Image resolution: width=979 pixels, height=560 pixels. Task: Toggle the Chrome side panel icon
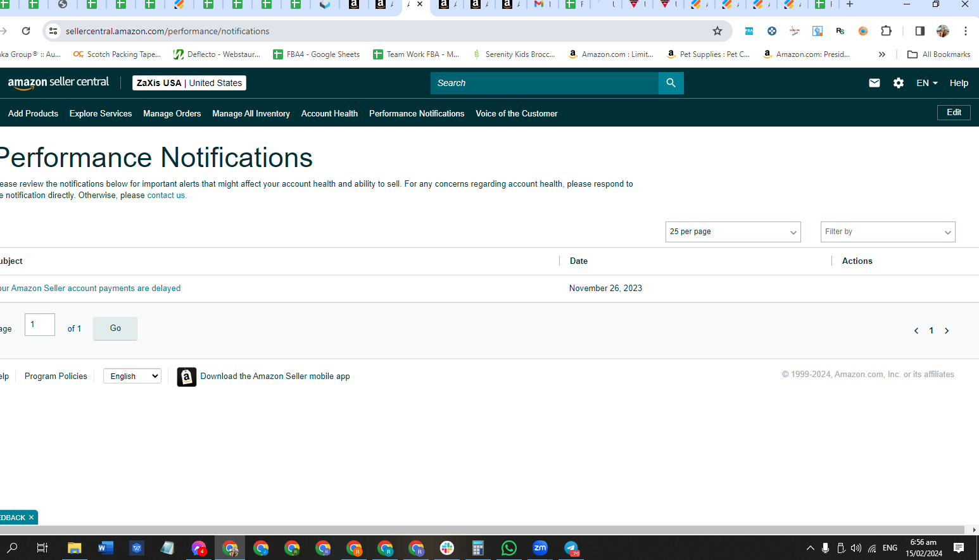(x=920, y=31)
